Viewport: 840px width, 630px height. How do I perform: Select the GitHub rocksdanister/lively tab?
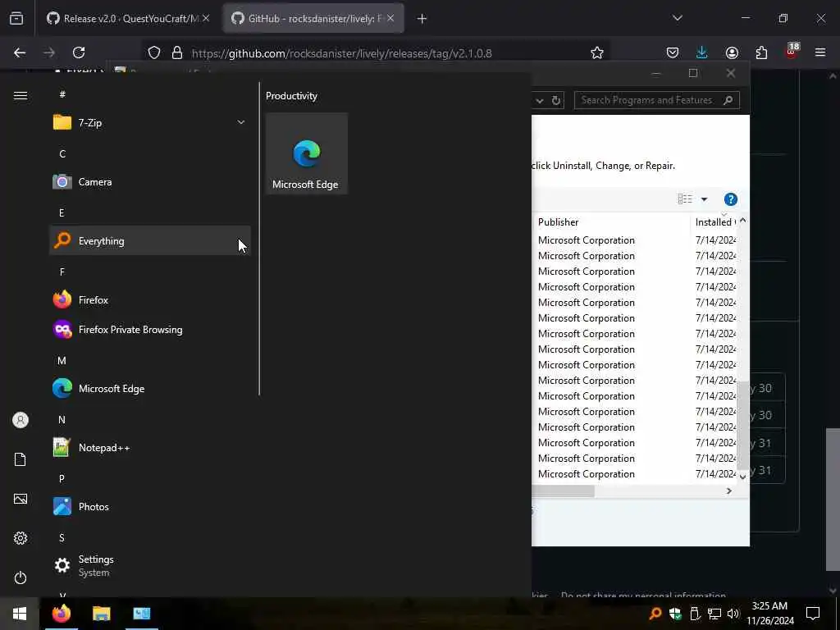(313, 19)
